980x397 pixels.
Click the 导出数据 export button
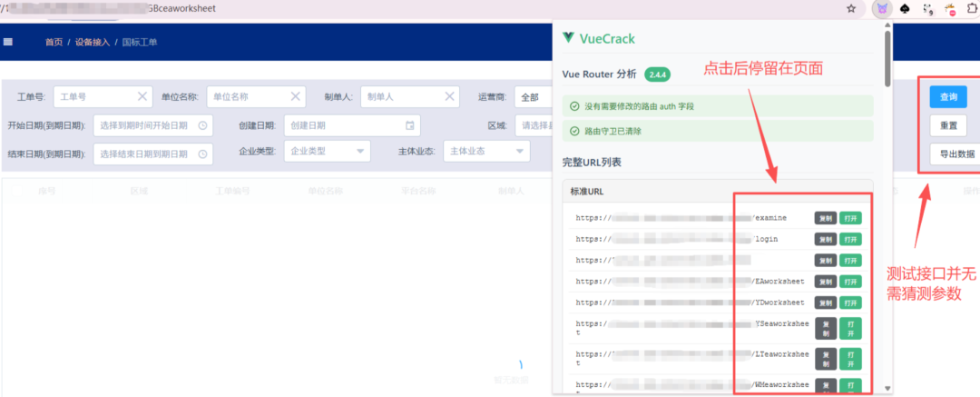[955, 154]
